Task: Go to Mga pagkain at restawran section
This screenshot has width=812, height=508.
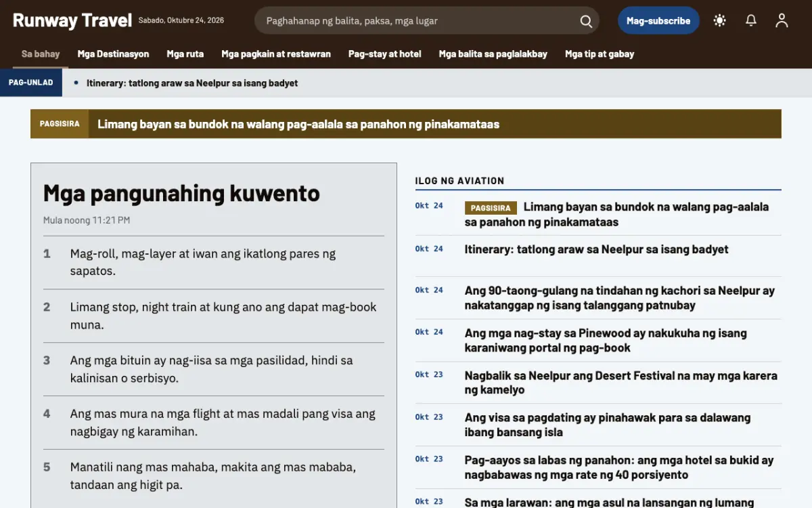Action: 276,54
